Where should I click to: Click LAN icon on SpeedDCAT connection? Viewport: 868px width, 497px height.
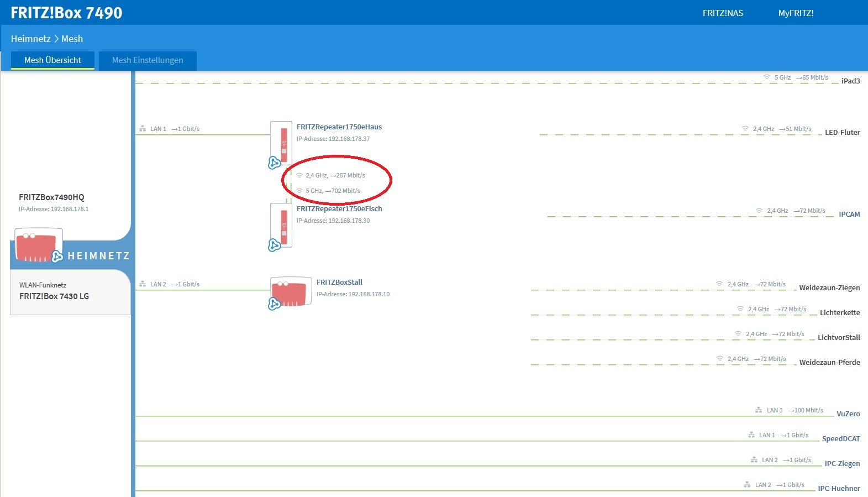(751, 435)
